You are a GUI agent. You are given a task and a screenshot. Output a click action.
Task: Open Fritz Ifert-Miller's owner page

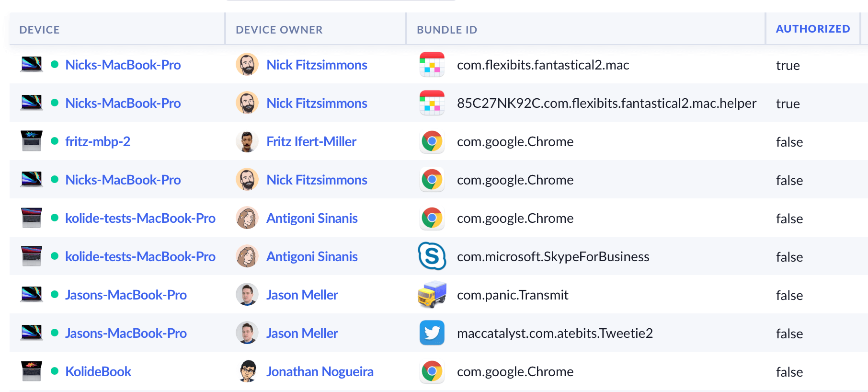coord(311,141)
